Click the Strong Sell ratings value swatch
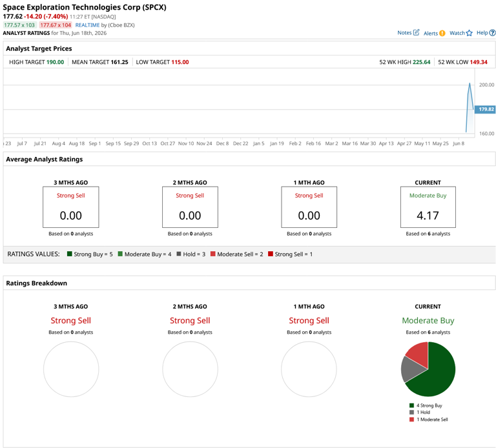The height and width of the screenshot is (448, 496). tap(271, 254)
